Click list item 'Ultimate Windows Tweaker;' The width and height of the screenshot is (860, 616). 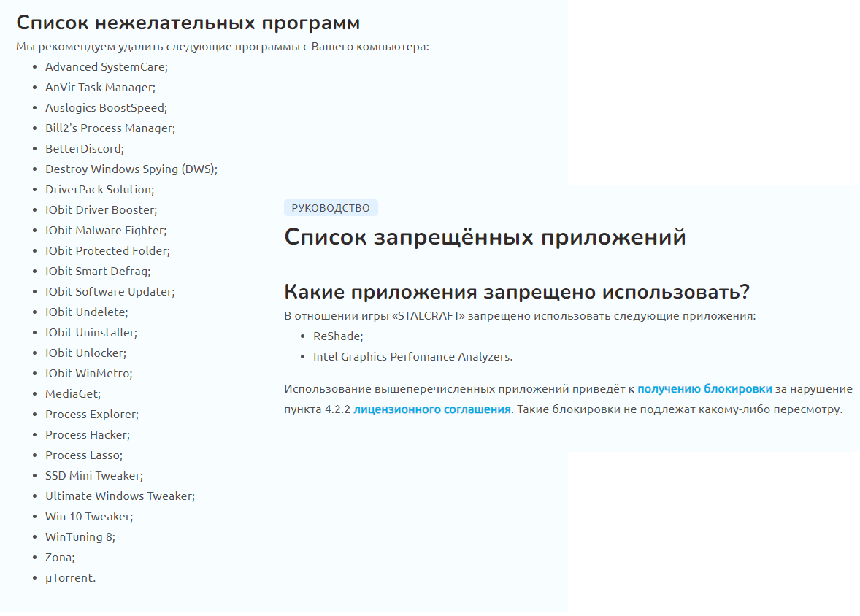[x=120, y=496]
